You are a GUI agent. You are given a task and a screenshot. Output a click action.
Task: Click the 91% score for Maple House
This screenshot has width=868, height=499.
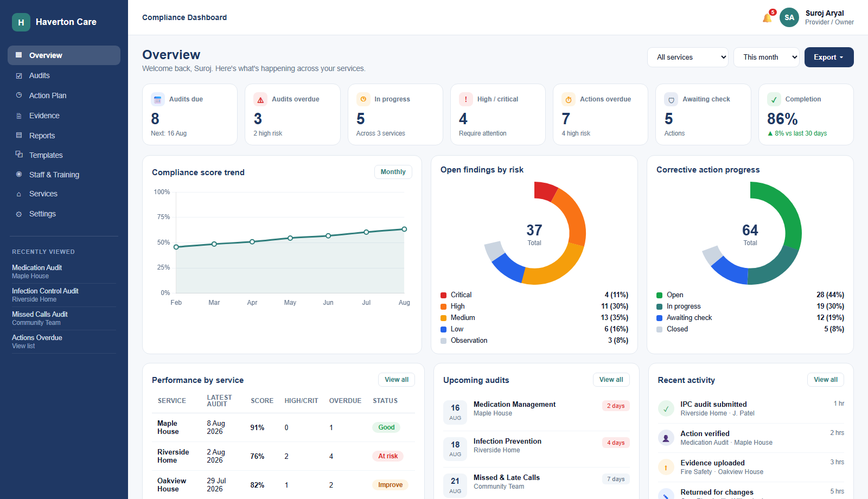[x=257, y=427]
